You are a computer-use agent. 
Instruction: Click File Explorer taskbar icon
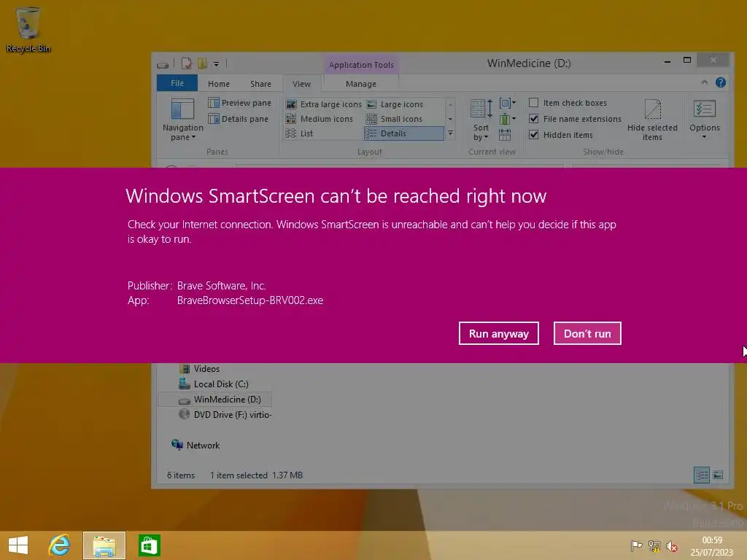(x=104, y=545)
